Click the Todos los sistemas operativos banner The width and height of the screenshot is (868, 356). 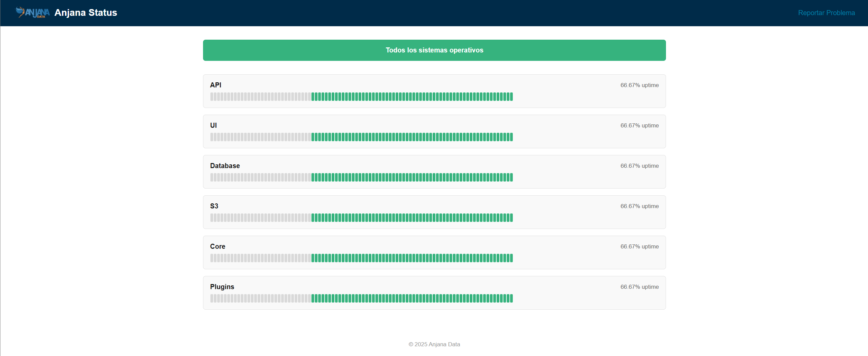(434, 50)
